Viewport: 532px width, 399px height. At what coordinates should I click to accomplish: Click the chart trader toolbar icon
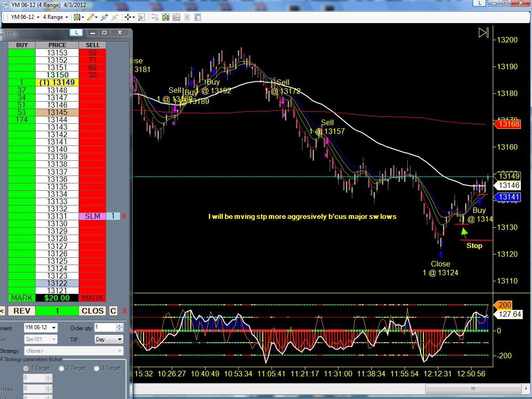(x=155, y=17)
